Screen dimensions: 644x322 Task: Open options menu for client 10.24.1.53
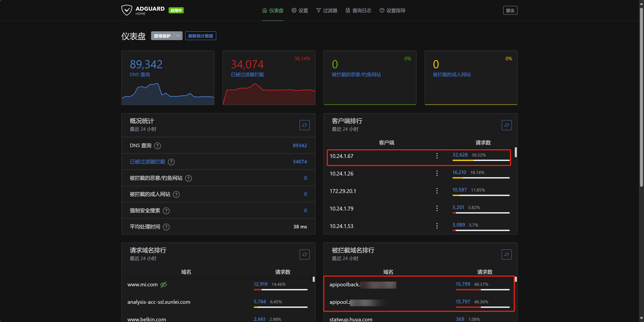(437, 226)
